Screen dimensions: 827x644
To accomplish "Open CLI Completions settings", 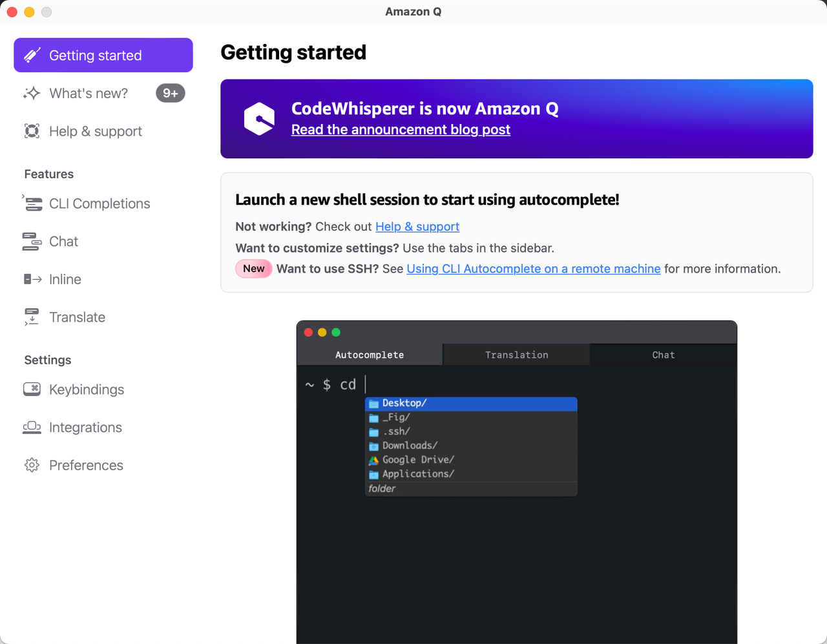I will (x=103, y=203).
